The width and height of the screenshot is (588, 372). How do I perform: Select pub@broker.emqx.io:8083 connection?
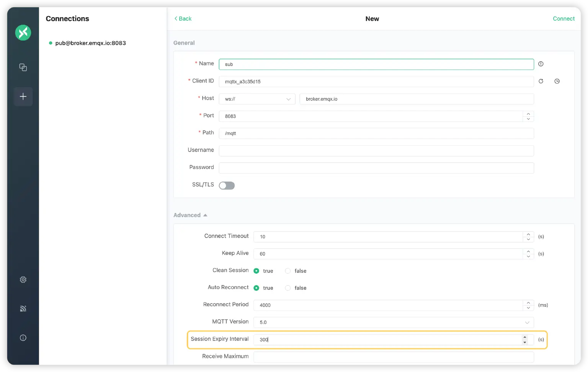click(90, 43)
